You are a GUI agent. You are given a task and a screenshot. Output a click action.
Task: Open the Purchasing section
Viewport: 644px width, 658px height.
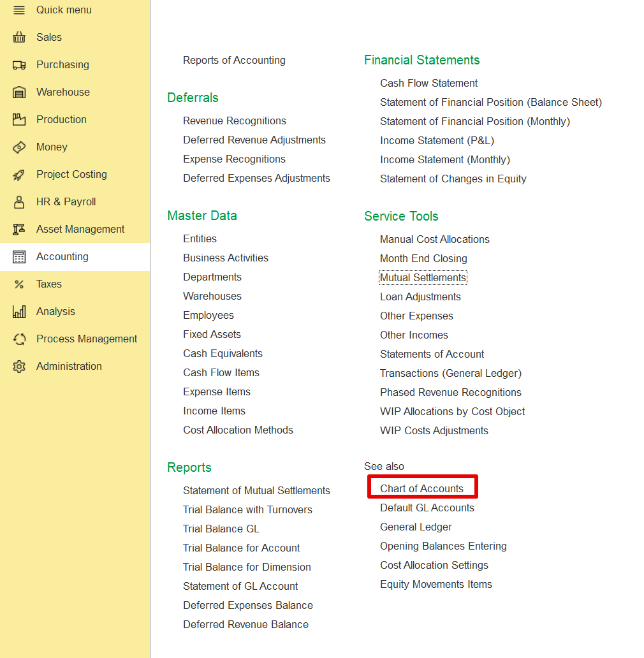(x=63, y=64)
